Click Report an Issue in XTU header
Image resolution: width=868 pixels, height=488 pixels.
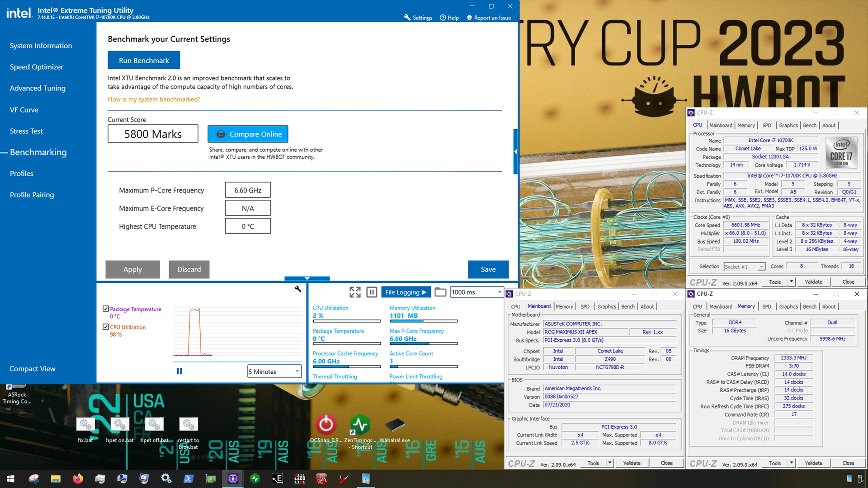coord(489,18)
